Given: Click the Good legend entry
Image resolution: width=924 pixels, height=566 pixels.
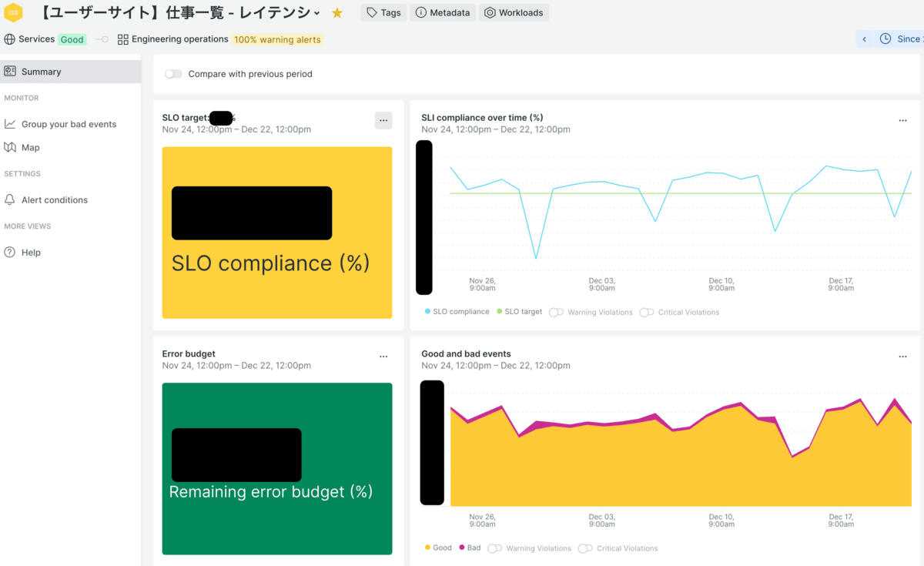Looking at the screenshot, I should coord(438,548).
